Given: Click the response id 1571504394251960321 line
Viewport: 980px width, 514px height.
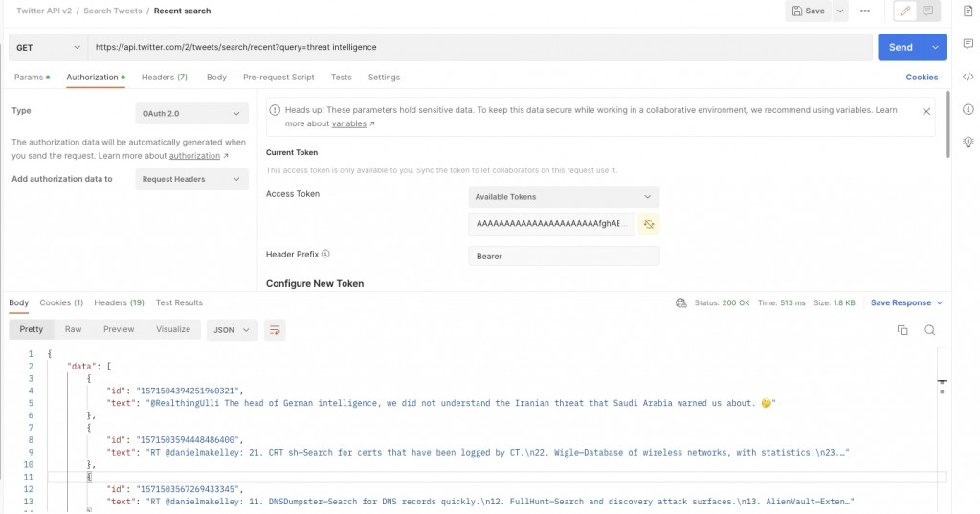Looking at the screenshot, I should click(175, 391).
